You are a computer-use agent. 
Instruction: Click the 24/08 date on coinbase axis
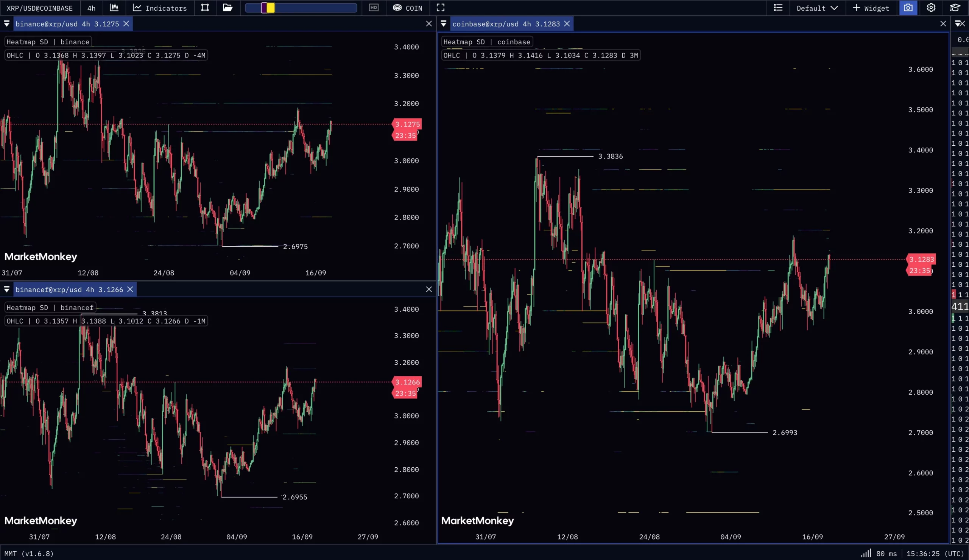(x=649, y=537)
